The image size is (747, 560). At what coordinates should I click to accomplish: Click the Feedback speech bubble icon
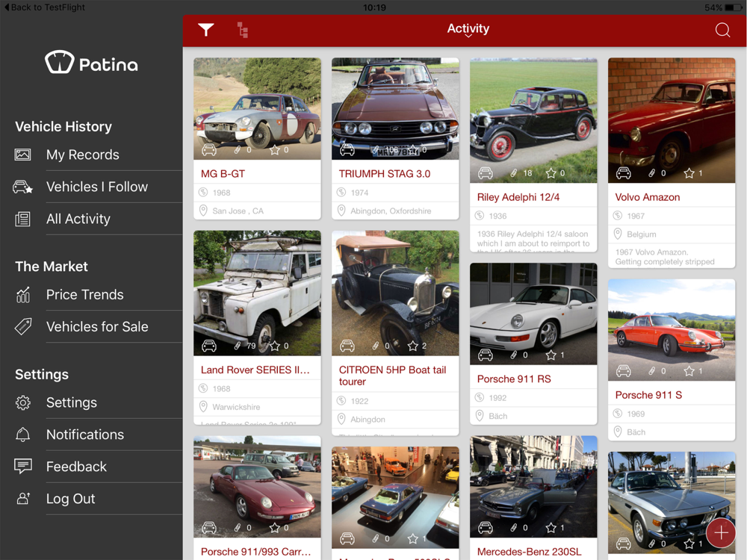(23, 466)
